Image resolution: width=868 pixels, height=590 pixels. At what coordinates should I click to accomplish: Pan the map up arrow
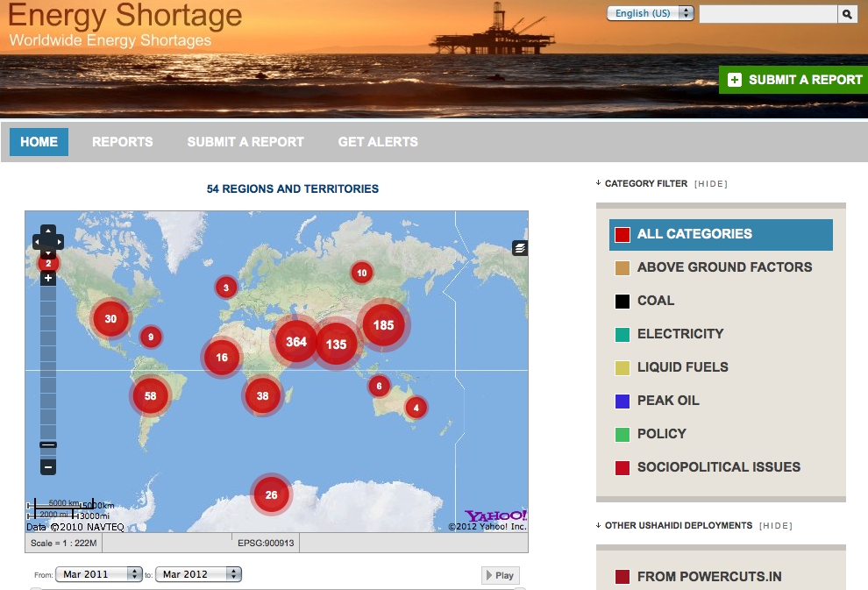pyautogui.click(x=48, y=231)
